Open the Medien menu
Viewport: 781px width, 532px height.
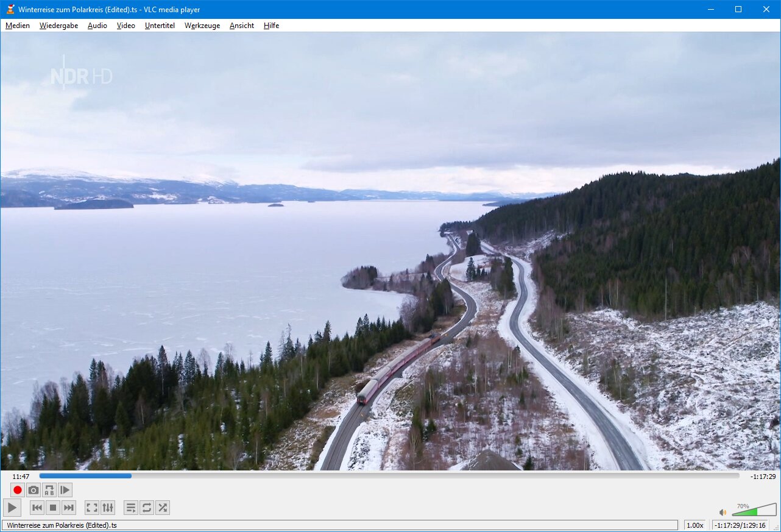pyautogui.click(x=18, y=26)
